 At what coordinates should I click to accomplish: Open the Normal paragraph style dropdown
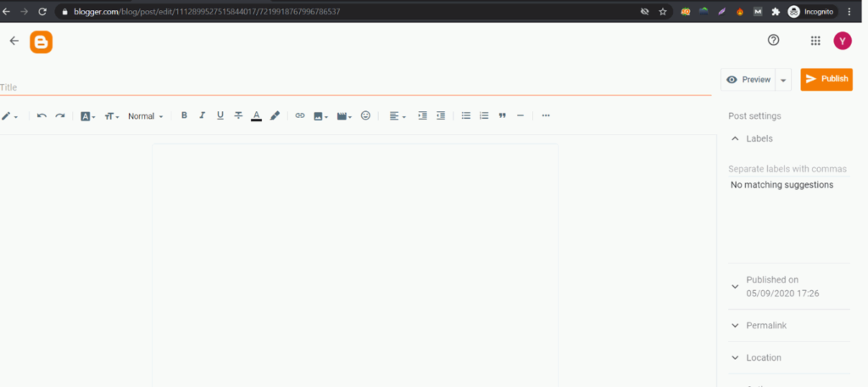click(x=146, y=116)
